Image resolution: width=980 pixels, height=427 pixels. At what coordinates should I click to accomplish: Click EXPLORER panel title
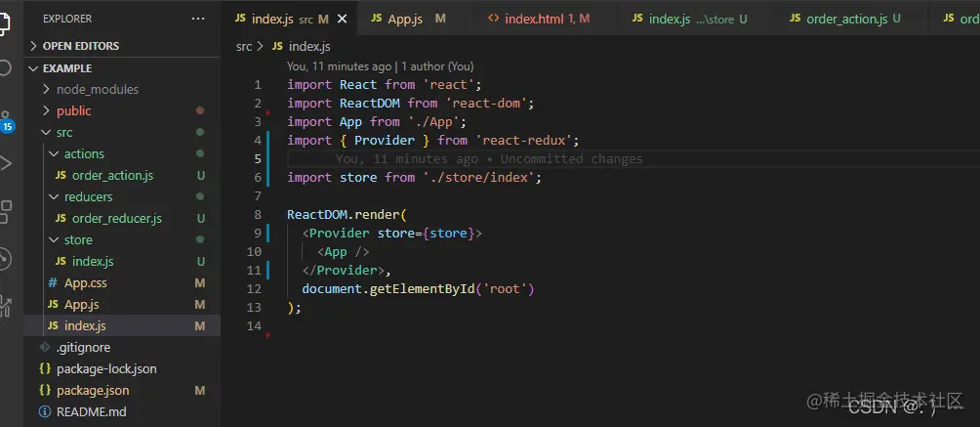[67, 19]
